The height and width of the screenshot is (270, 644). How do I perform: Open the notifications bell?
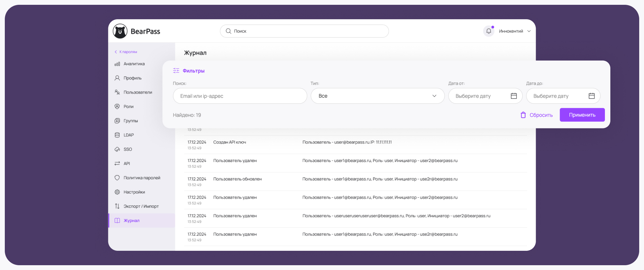click(x=488, y=31)
